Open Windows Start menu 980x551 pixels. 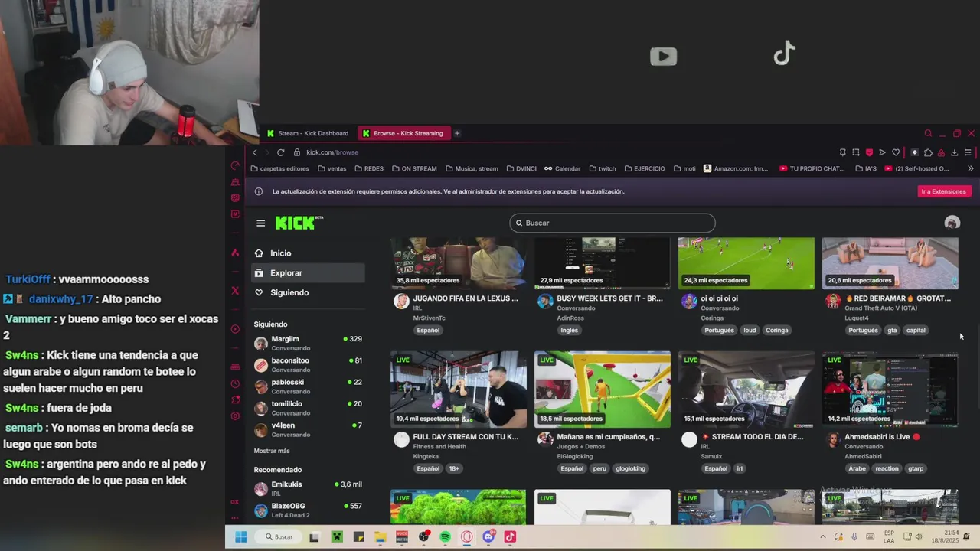tap(240, 537)
